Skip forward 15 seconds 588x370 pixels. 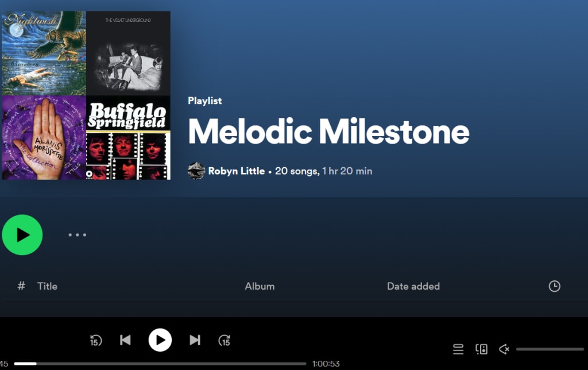(225, 340)
